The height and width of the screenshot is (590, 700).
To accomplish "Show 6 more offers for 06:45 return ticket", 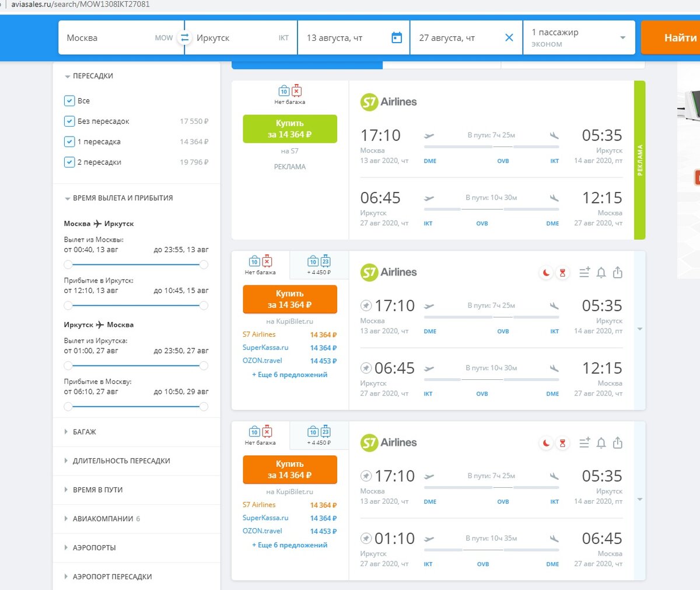I will coord(290,375).
